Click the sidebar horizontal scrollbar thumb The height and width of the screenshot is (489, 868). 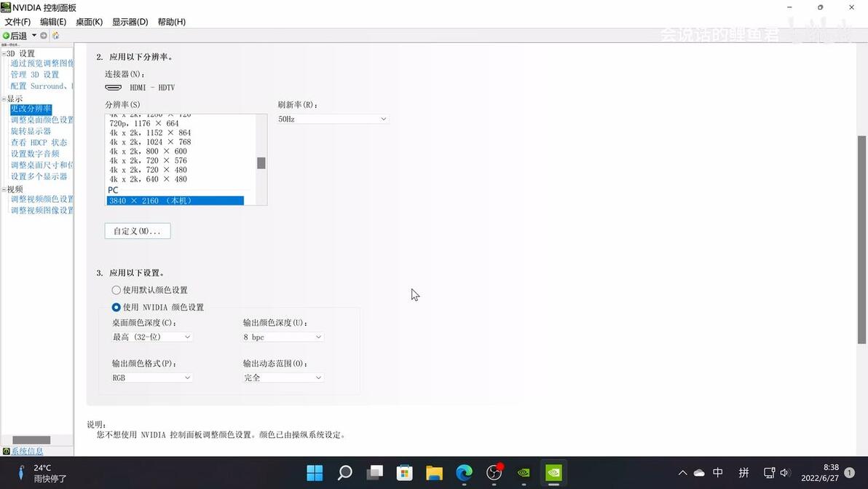click(31, 439)
